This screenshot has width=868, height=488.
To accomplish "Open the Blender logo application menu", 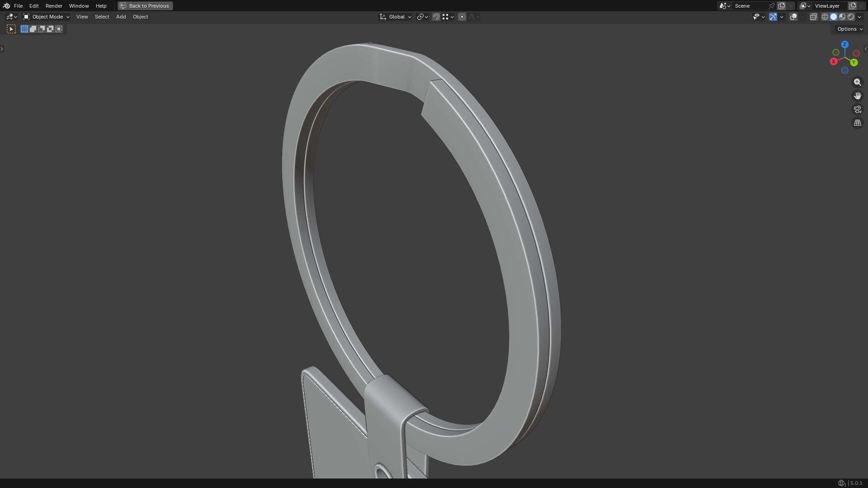I will pos(6,6).
